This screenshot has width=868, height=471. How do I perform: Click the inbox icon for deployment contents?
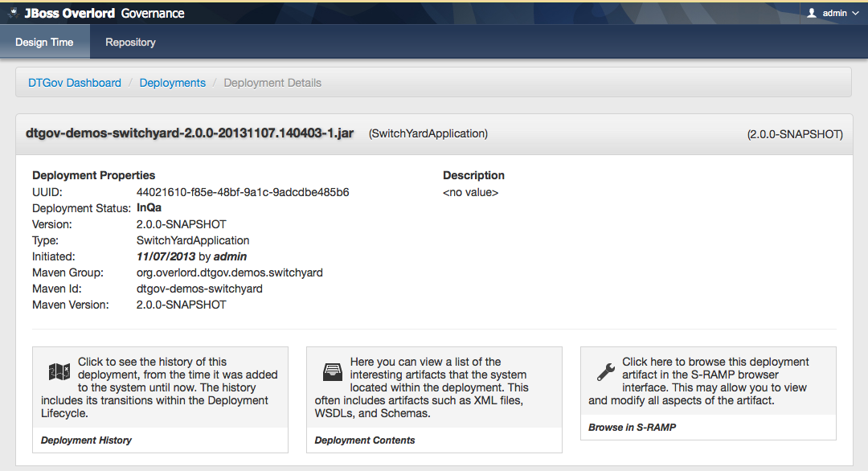click(332, 371)
